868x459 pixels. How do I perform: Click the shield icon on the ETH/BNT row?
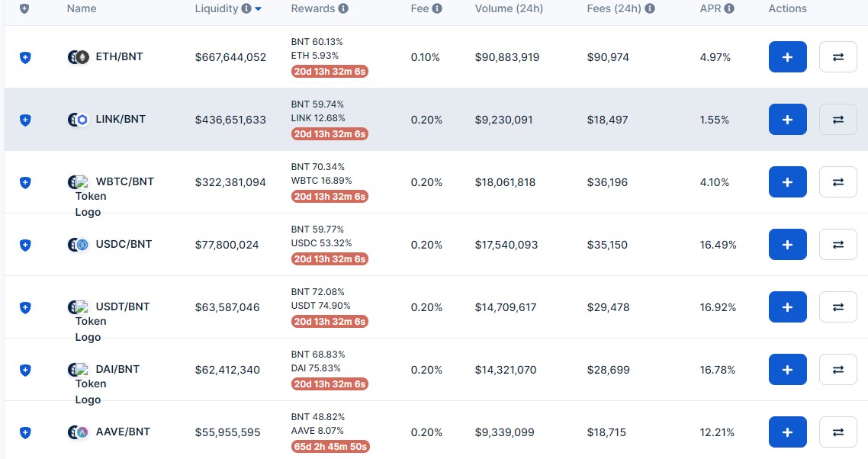(x=25, y=56)
